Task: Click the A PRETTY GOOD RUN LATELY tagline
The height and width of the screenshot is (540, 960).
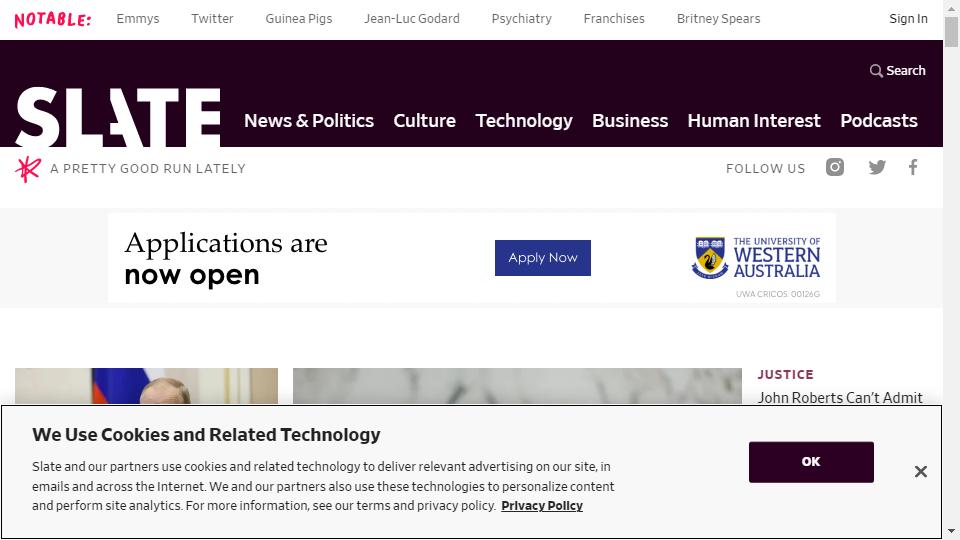Action: pyautogui.click(x=148, y=168)
